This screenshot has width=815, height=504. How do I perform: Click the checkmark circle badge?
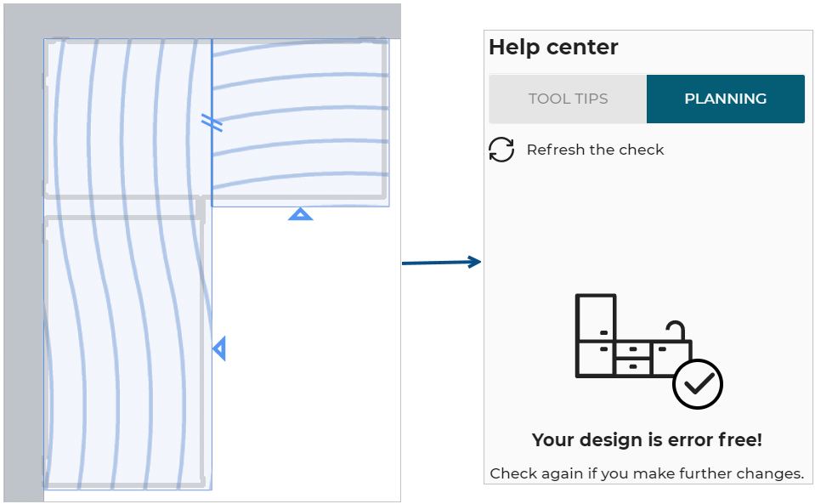(x=697, y=384)
